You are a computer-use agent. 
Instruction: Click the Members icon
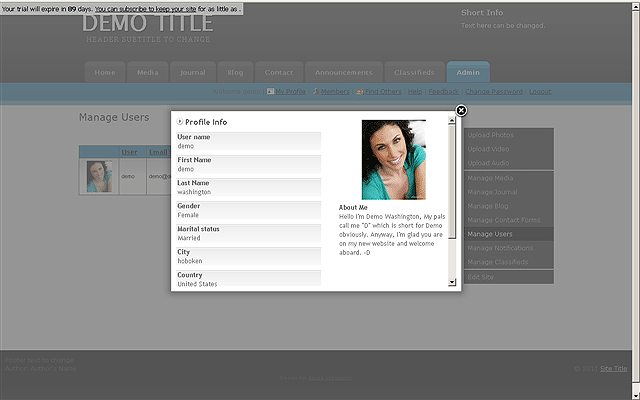[316, 91]
